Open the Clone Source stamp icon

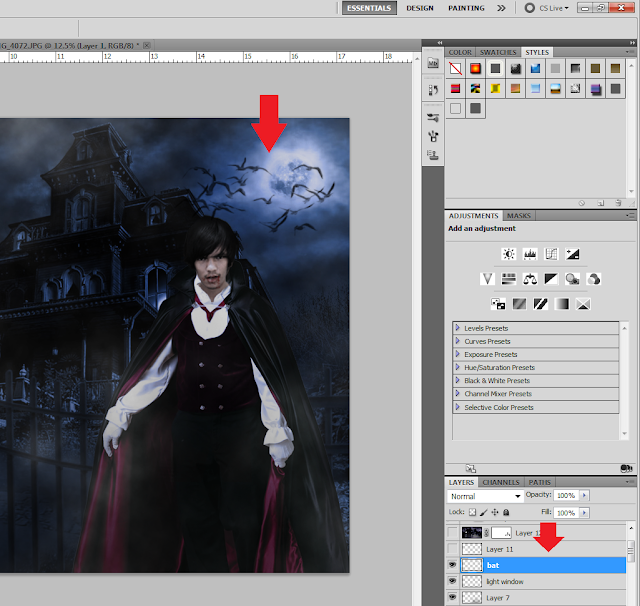pos(433,155)
